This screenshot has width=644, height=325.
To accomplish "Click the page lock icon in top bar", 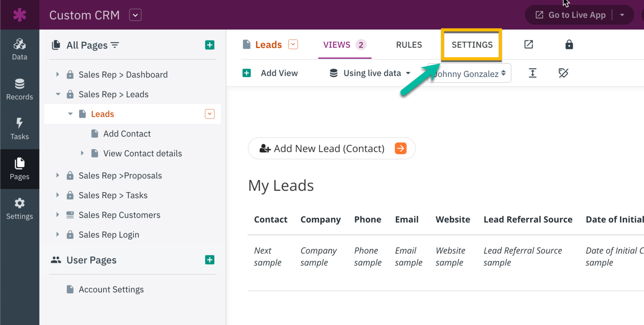I will coord(569,45).
